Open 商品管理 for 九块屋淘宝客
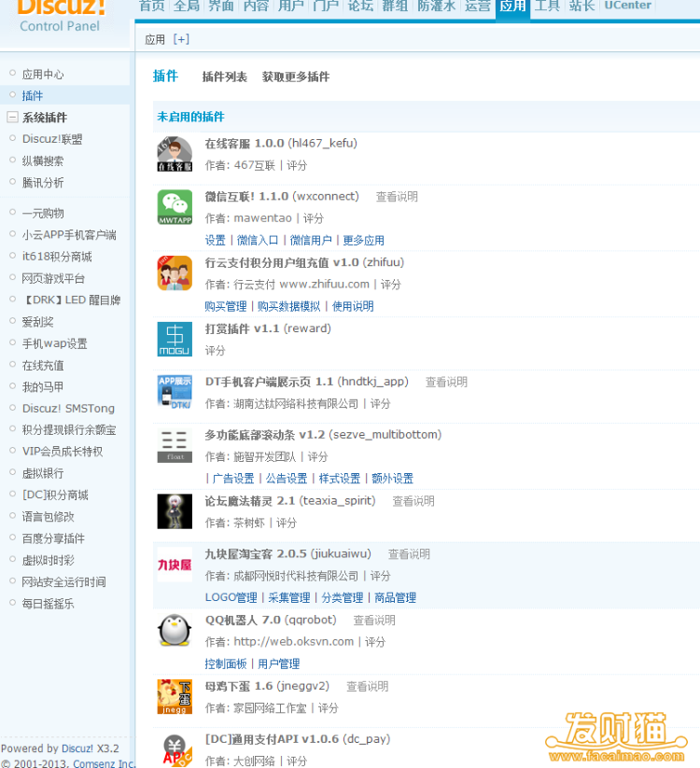Image resolution: width=700 pixels, height=768 pixels. click(396, 597)
